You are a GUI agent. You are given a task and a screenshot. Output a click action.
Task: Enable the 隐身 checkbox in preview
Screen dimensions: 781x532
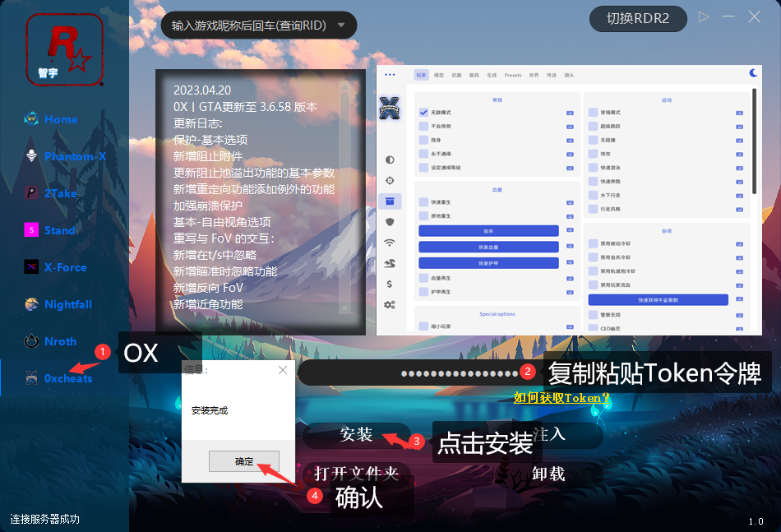(x=423, y=140)
